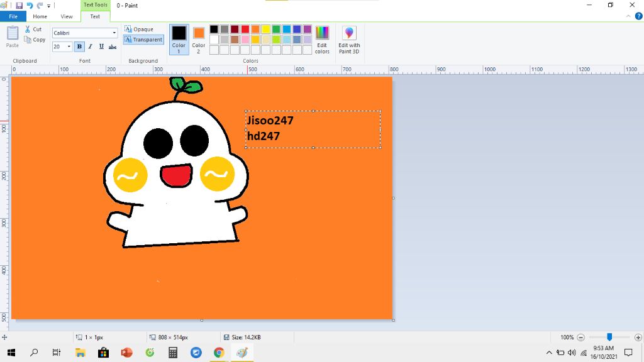Toggle bold formatting
Viewport: 644px width, 362px height.
coord(79,47)
